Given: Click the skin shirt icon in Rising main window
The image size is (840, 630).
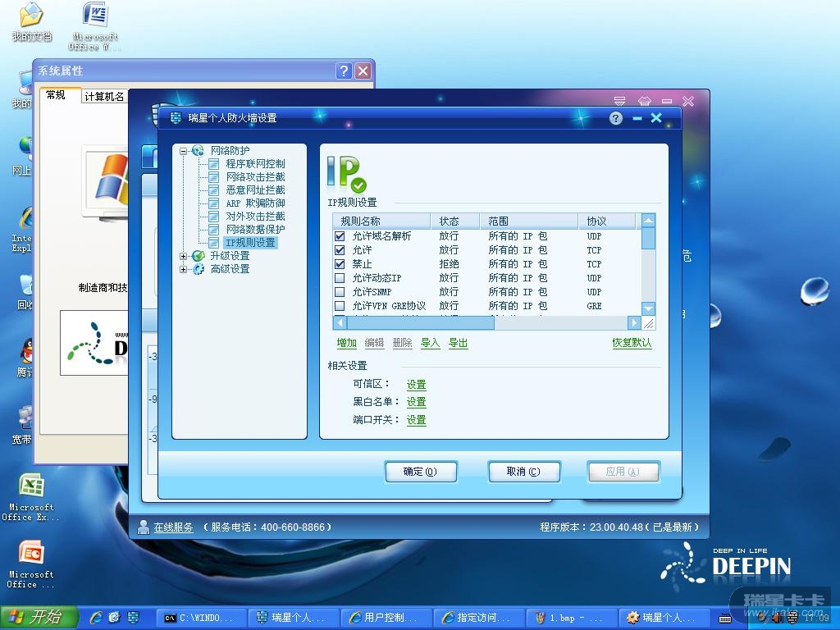Looking at the screenshot, I should (x=645, y=101).
